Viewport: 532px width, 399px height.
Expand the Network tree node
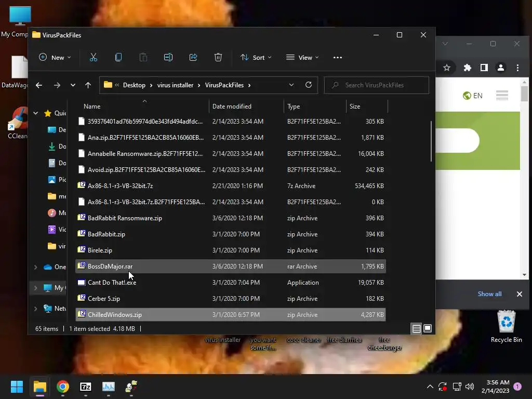click(x=36, y=309)
